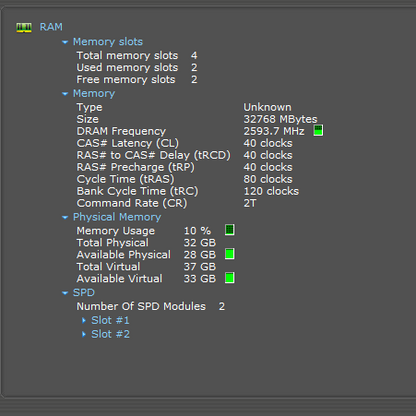Select the Command Rate (CR) label
Screen dimensions: 416x416
click(132, 203)
